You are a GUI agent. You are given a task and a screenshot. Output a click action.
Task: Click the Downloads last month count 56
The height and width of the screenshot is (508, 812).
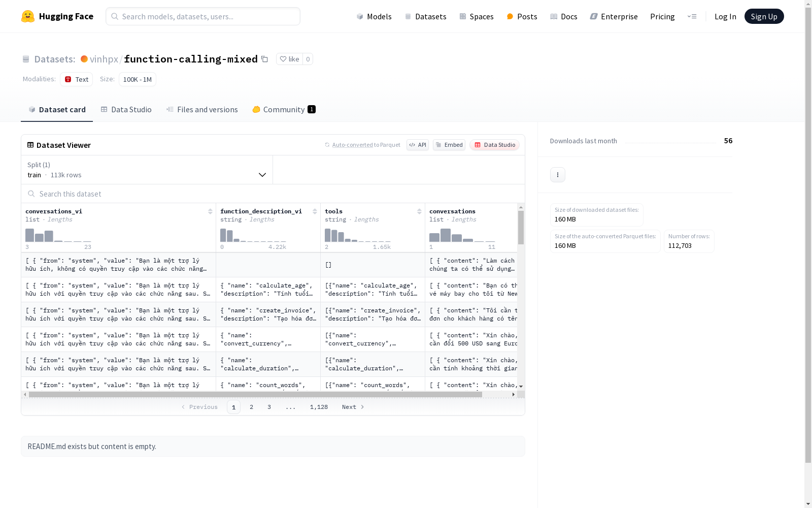(x=728, y=141)
